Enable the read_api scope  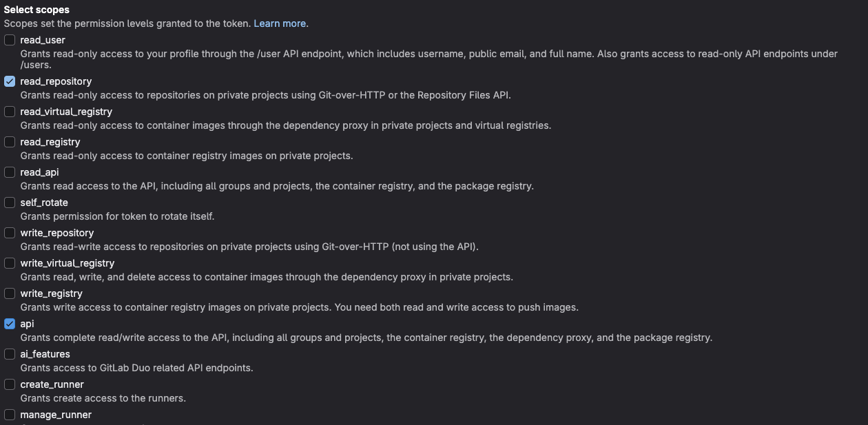(10, 172)
